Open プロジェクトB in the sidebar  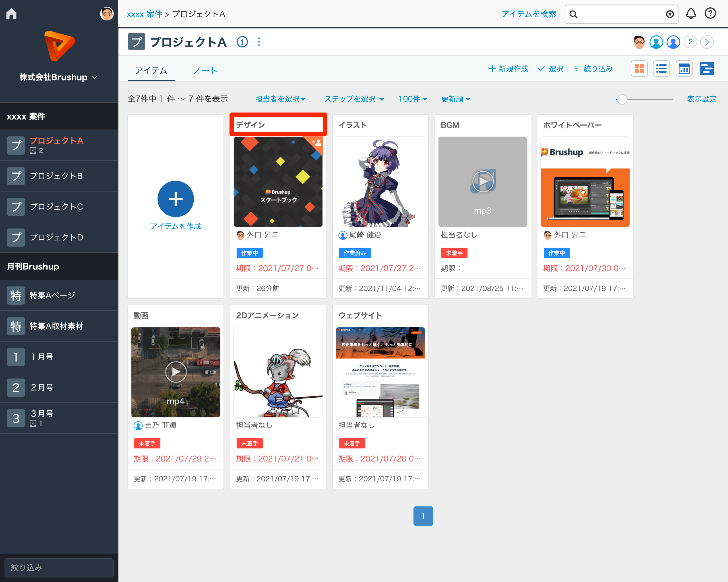(56, 176)
